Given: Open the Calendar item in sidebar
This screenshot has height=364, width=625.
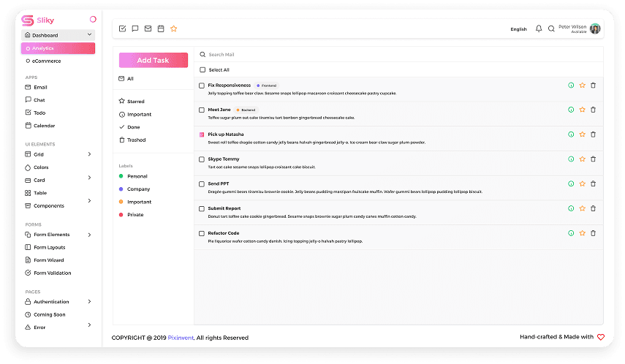Looking at the screenshot, I should pos(44,126).
